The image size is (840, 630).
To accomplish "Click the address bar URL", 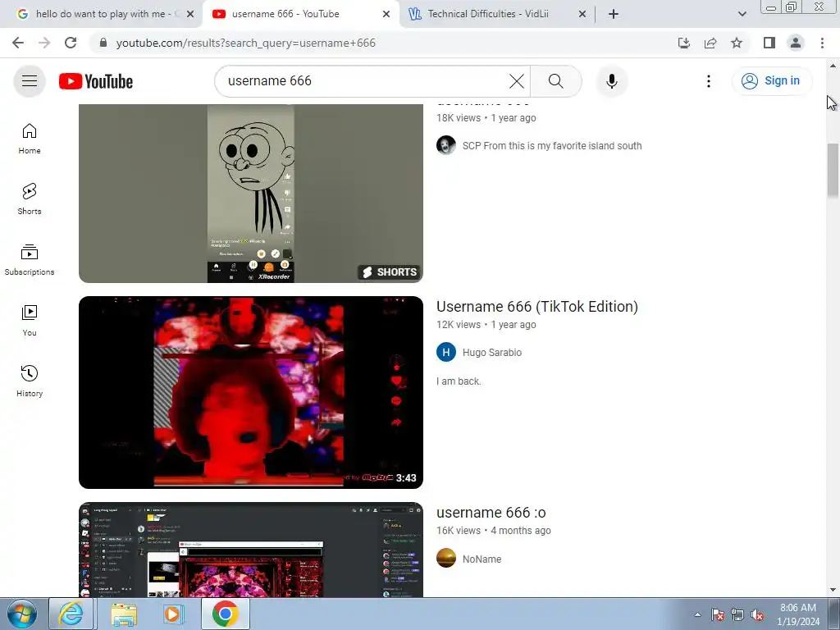I will [x=246, y=43].
